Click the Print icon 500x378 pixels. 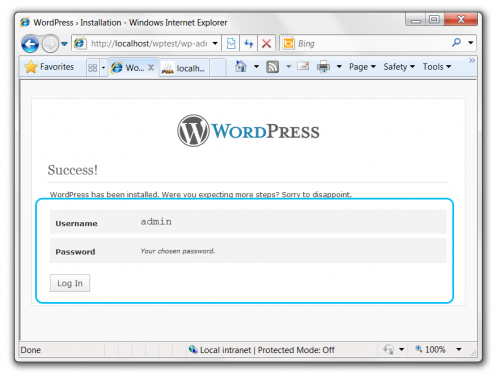pos(323,67)
